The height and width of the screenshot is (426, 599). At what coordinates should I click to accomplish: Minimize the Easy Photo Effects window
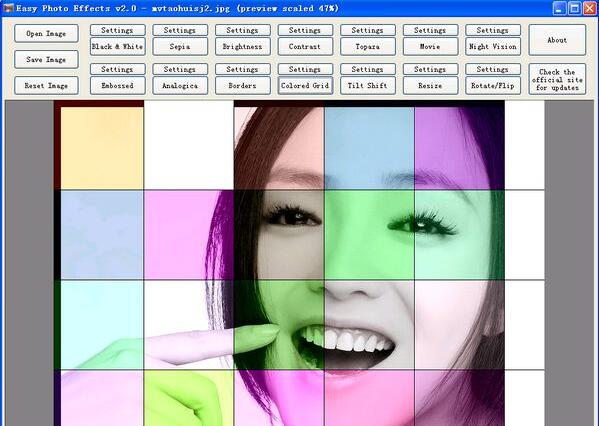tap(559, 8)
